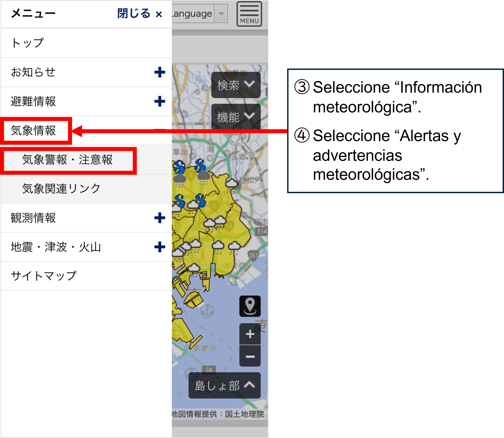The width and height of the screenshot is (504, 438).
Task: Expand 観測情報 with its plus icon
Action: point(160,218)
